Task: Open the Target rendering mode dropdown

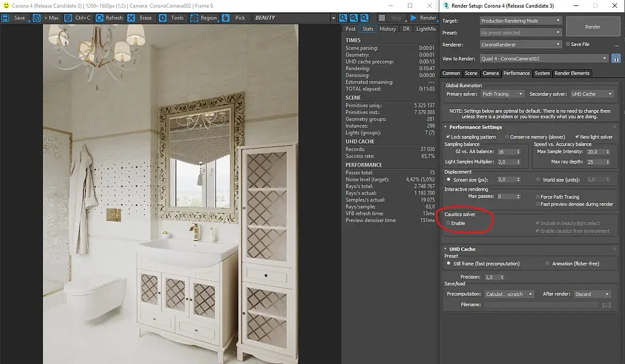Action: pos(521,21)
